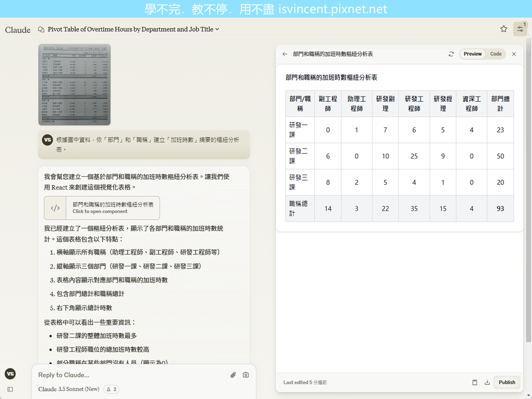Click the 研發副理 column header

385,104
